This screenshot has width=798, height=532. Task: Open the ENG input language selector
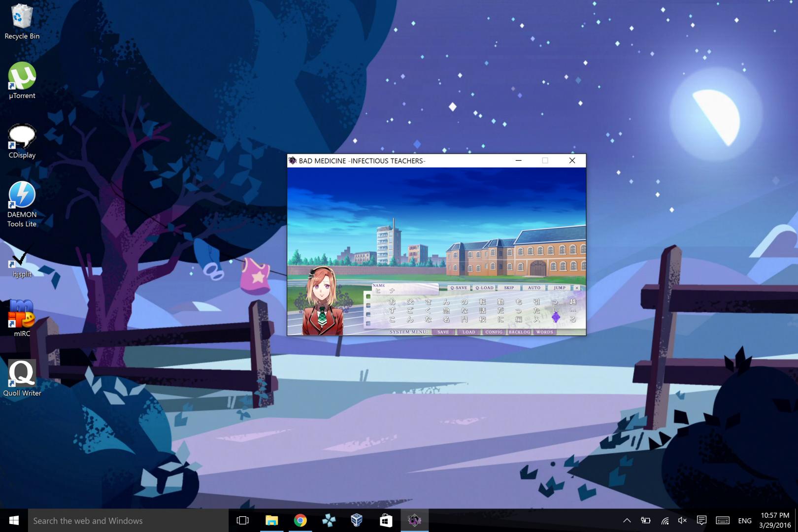[x=744, y=521]
